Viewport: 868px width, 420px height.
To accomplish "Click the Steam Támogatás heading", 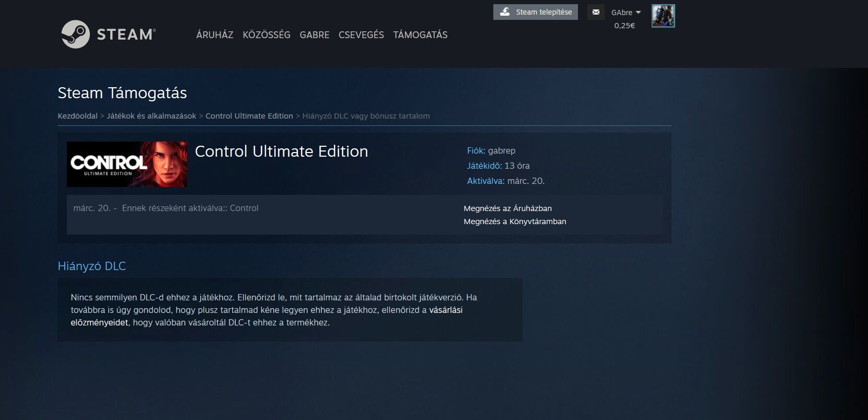I will (122, 93).
